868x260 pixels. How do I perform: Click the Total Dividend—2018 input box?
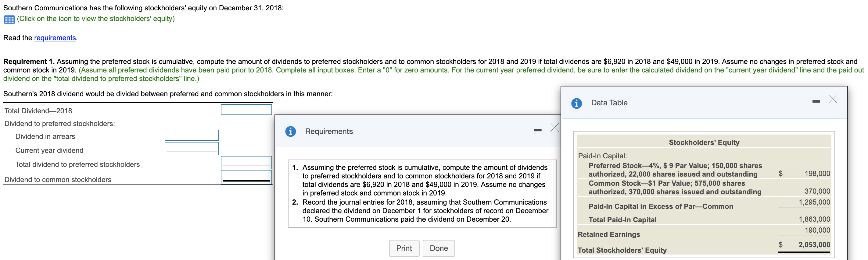[246, 110]
